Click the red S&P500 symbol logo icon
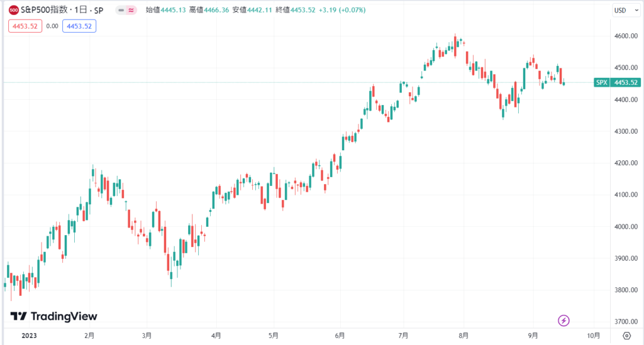Image resolution: width=644 pixels, height=345 pixels. click(x=14, y=10)
